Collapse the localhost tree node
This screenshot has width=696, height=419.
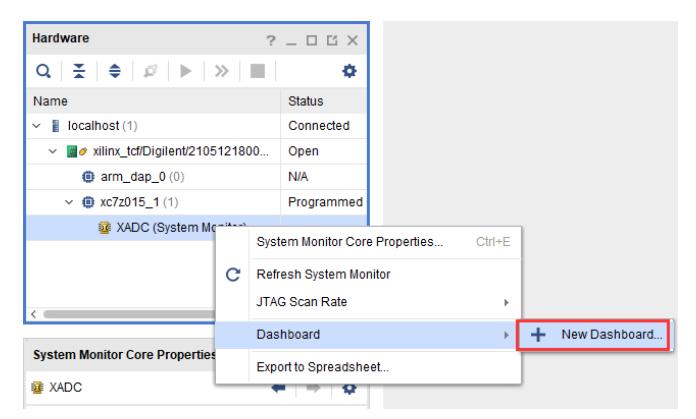[38, 126]
